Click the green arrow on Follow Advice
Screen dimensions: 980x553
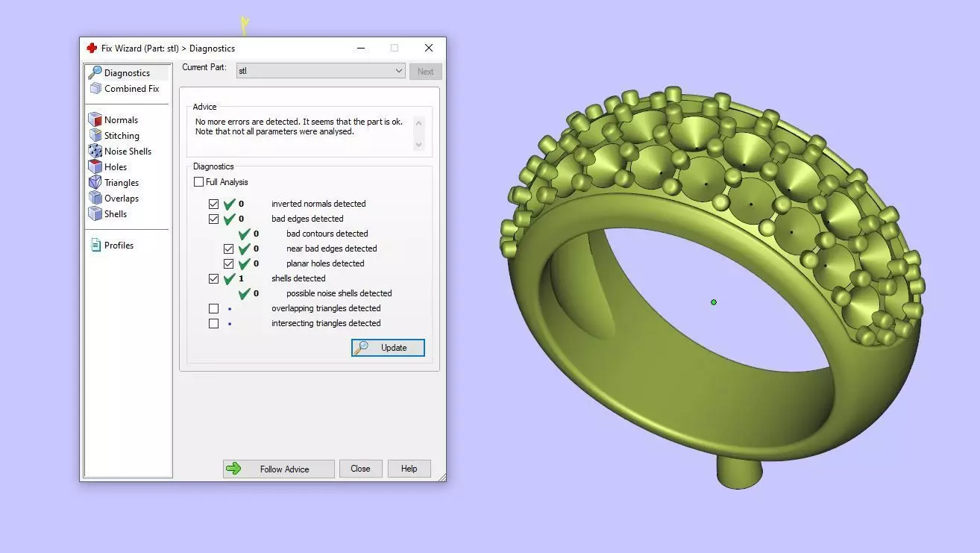coord(233,469)
